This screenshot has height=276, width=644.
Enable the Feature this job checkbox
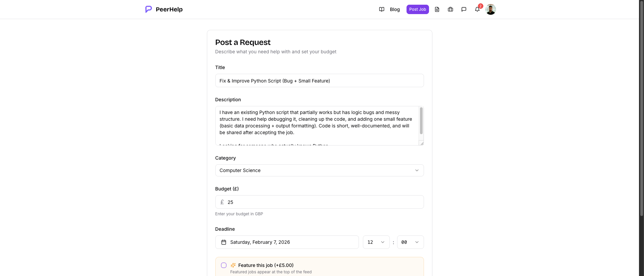(x=224, y=265)
